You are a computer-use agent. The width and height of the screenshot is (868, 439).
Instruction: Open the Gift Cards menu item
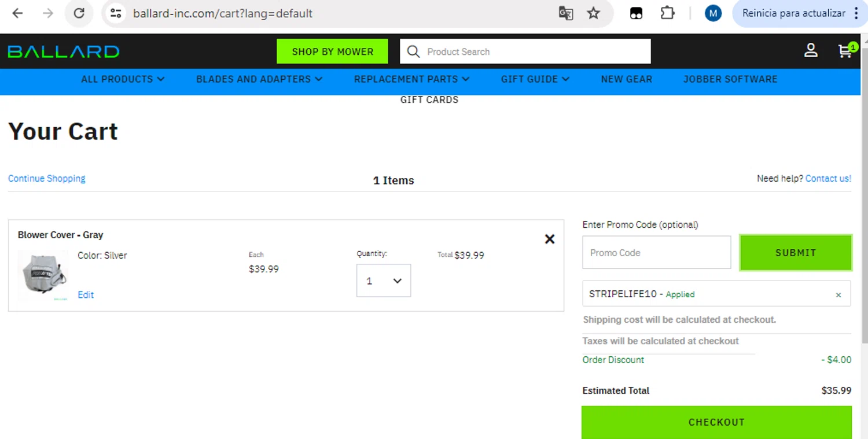tap(429, 99)
